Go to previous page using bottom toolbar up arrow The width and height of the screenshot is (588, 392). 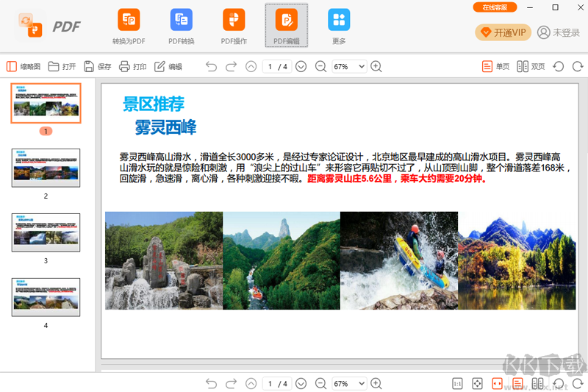point(251,384)
